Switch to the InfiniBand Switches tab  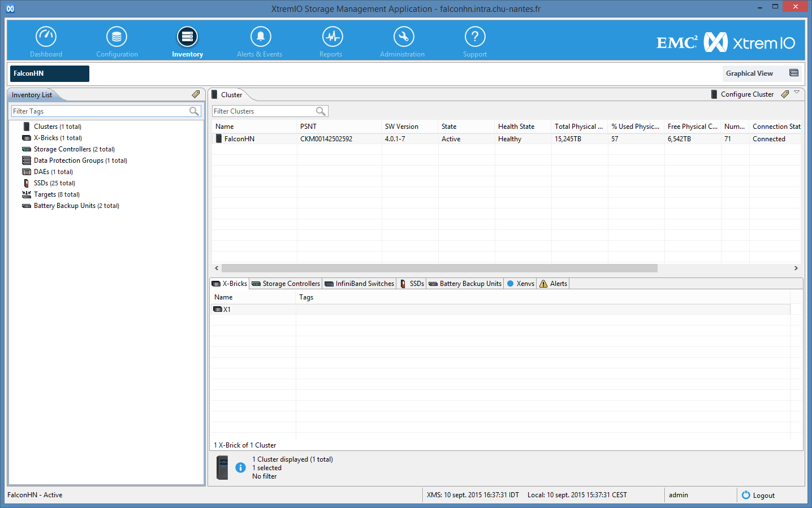[360, 284]
